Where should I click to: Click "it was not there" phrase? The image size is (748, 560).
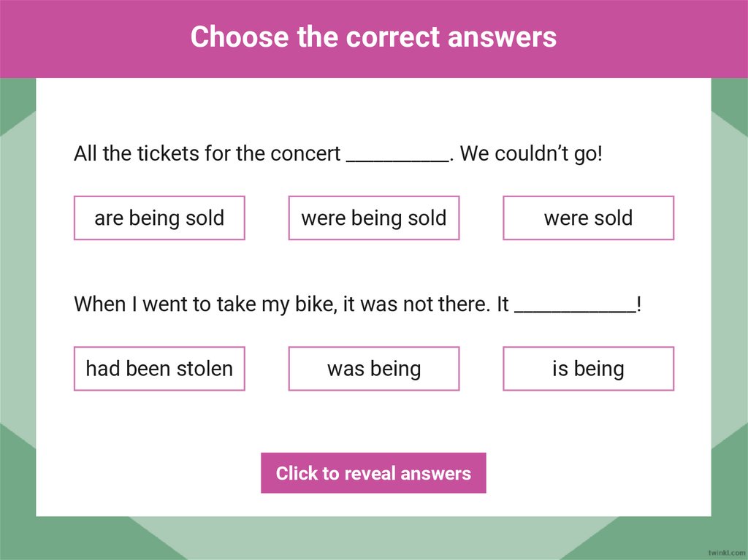coord(414,304)
